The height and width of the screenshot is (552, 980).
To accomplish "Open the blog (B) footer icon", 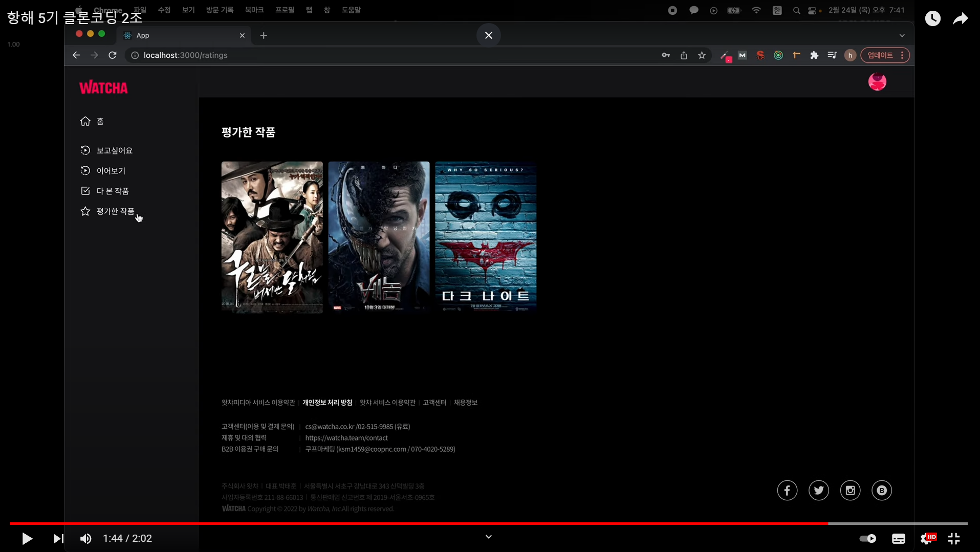I will [881, 490].
